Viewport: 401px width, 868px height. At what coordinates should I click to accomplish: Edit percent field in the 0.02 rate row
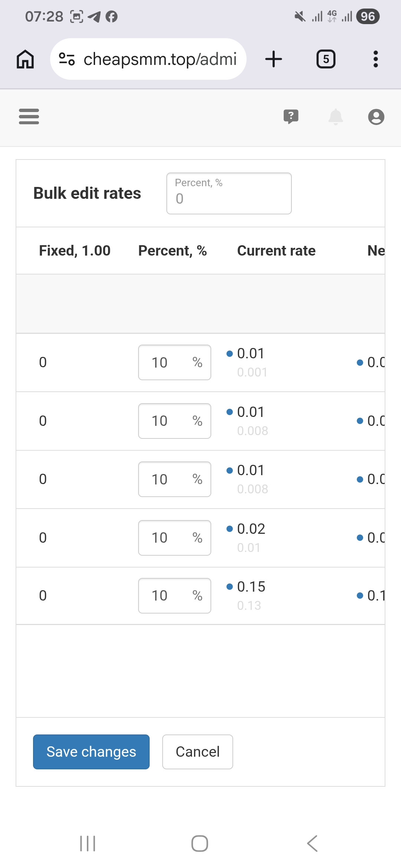175,538
